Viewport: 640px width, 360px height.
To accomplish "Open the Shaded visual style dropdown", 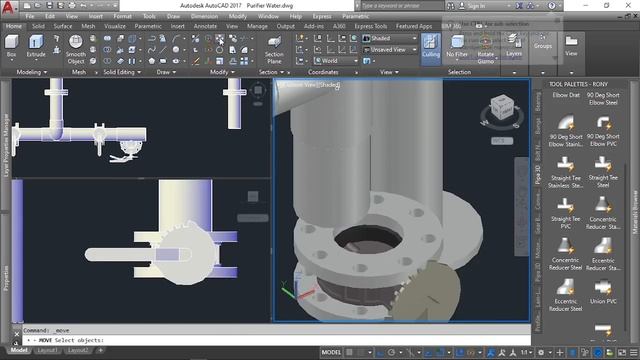I will 390,38.
